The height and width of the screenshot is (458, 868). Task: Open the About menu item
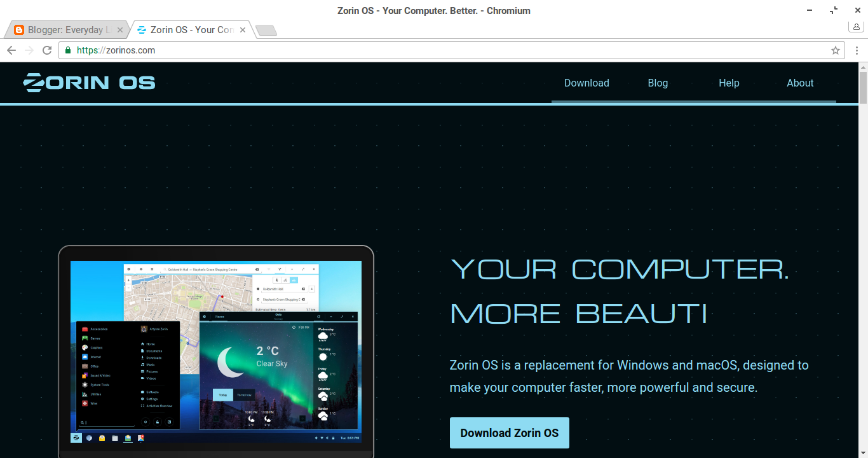(x=800, y=83)
